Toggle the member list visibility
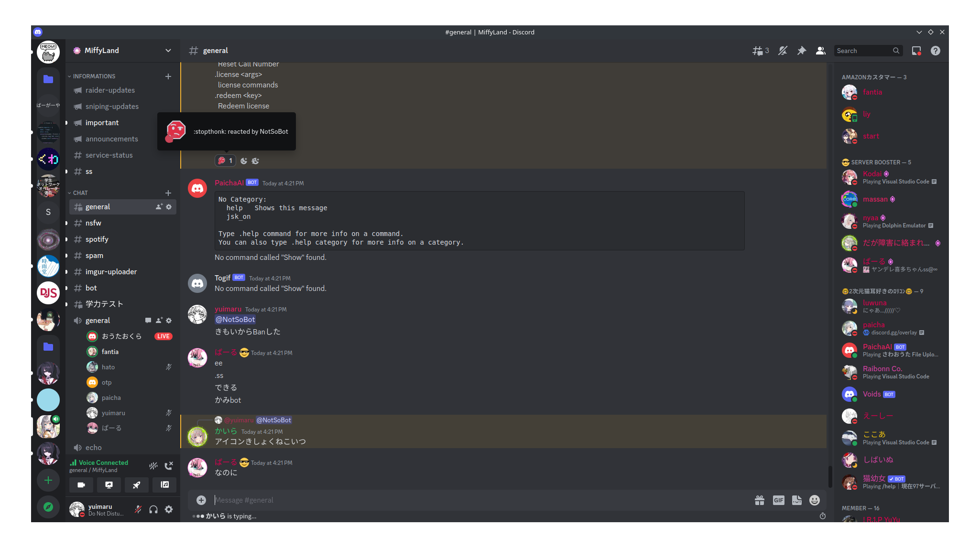The image size is (980, 559). 821,51
